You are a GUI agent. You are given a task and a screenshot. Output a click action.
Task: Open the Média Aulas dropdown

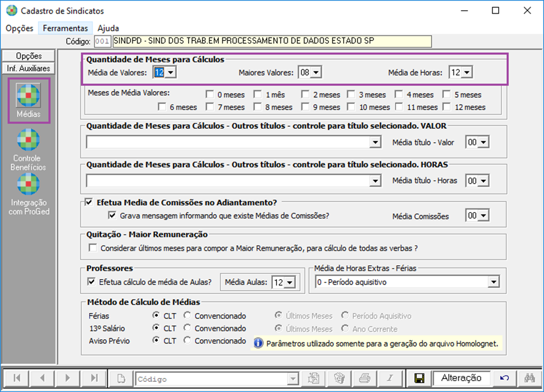click(x=290, y=282)
